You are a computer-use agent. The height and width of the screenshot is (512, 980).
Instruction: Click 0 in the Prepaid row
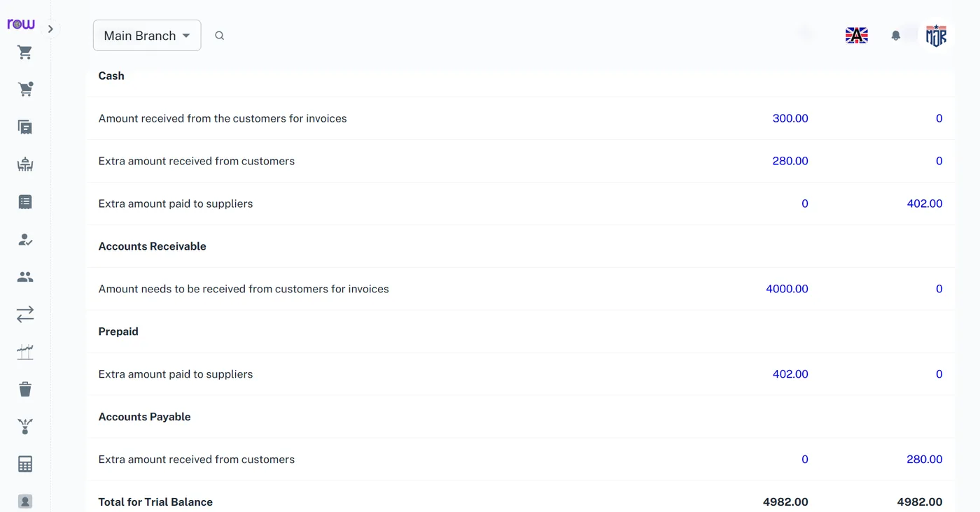click(939, 374)
